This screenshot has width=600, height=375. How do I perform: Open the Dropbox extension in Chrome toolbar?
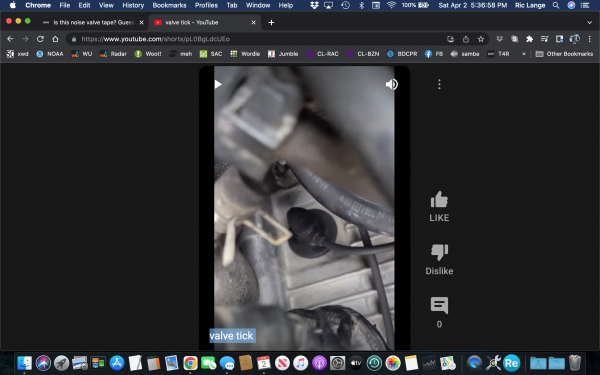click(x=499, y=39)
